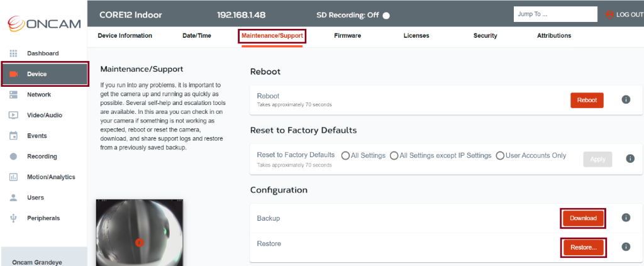Click the Oncam logo
This screenshot has height=266, width=644.
(44, 23)
